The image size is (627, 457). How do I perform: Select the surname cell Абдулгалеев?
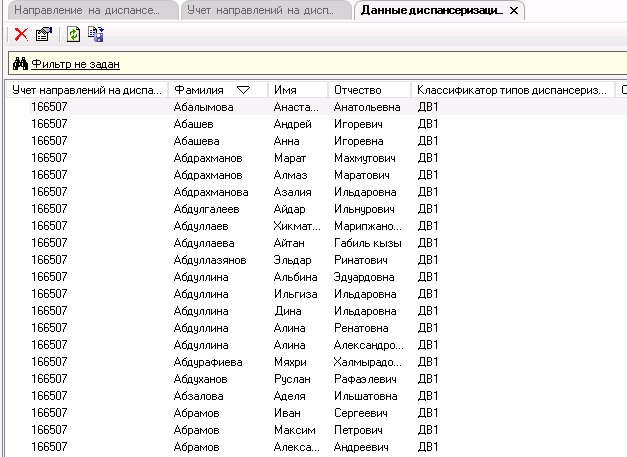206,209
